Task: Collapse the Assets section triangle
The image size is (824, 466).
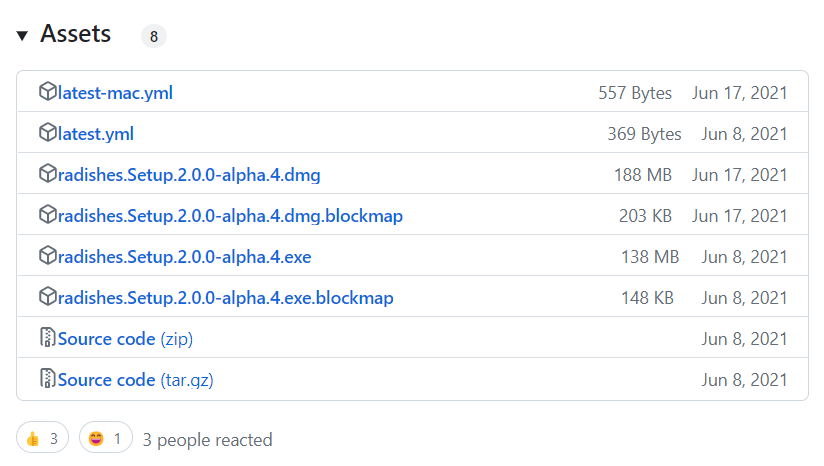Action: pos(23,36)
